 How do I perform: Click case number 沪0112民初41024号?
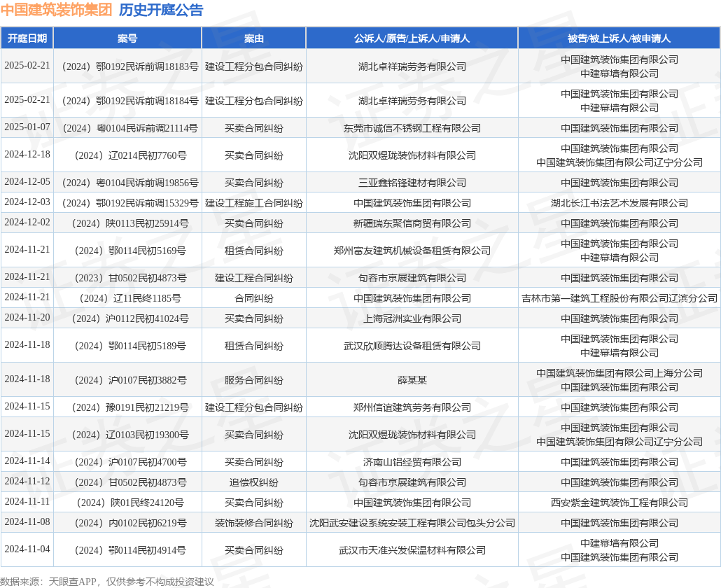(130, 318)
